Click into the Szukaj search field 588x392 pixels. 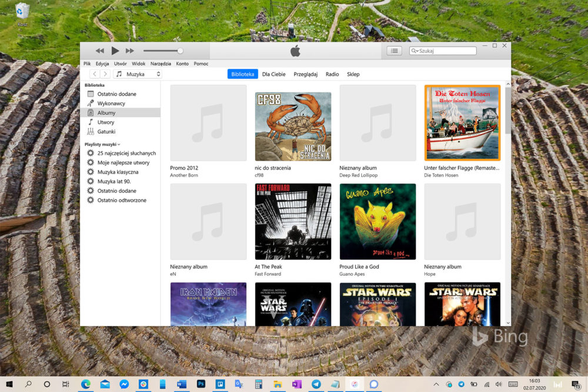pos(443,51)
